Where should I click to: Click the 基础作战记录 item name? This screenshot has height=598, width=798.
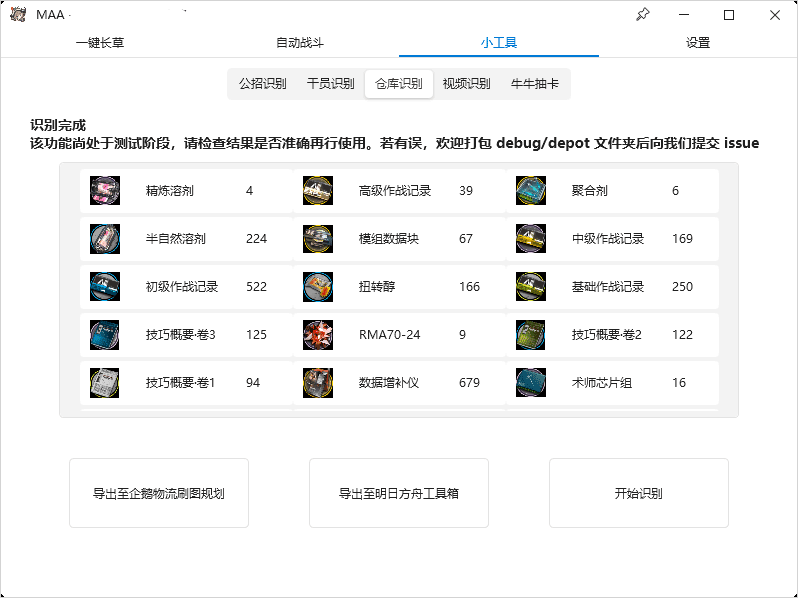(x=608, y=287)
